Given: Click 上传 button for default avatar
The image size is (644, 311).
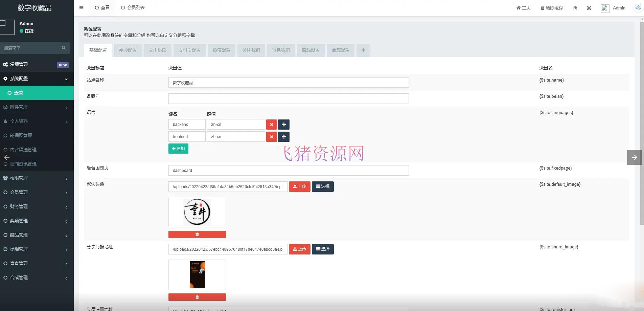Looking at the screenshot, I should [299, 186].
